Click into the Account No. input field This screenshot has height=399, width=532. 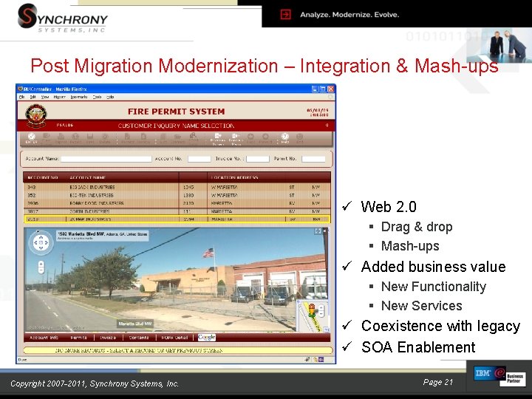(x=199, y=159)
